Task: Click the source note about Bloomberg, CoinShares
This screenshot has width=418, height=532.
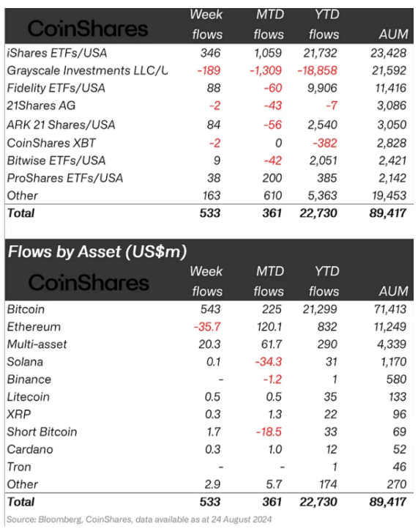Action: point(139,520)
